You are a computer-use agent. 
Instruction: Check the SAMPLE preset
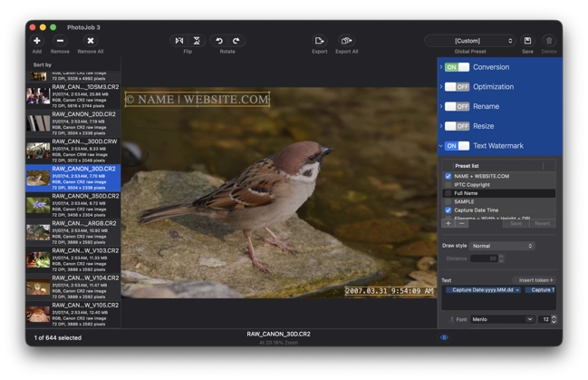(x=448, y=201)
